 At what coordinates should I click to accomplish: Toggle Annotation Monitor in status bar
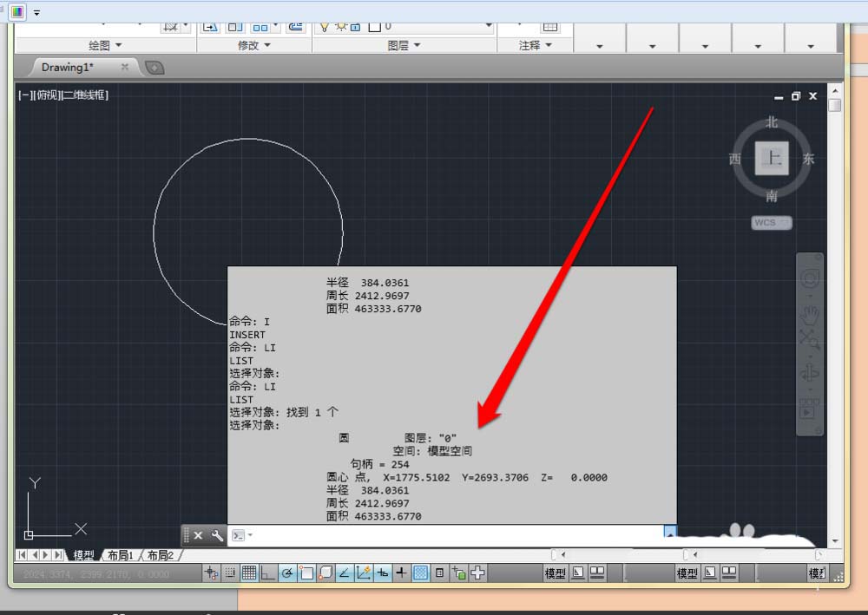(x=477, y=573)
